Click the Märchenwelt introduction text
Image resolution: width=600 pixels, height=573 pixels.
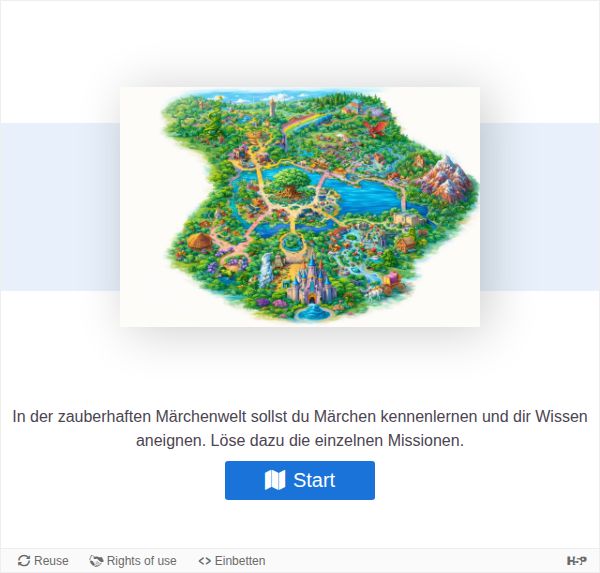(300, 428)
